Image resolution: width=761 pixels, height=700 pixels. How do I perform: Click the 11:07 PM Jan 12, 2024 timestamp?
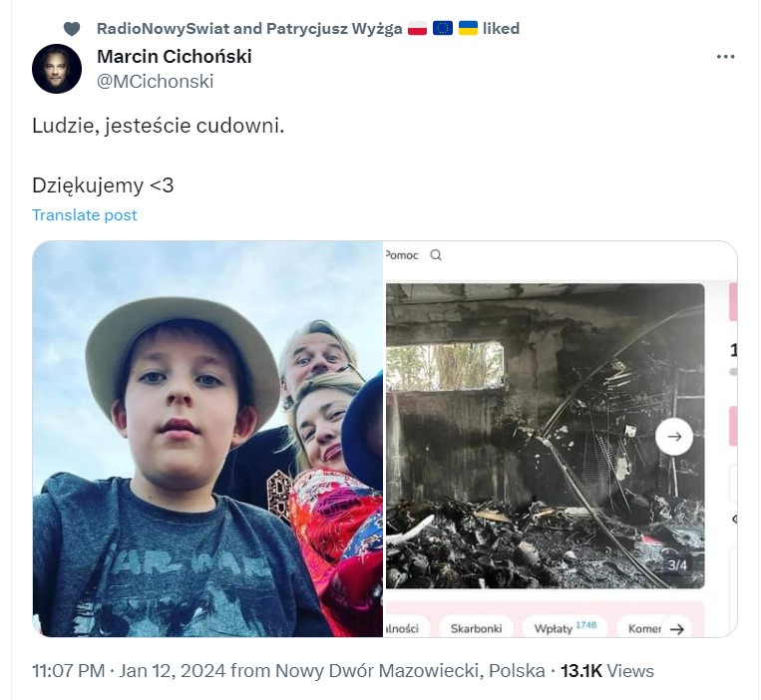point(129,671)
